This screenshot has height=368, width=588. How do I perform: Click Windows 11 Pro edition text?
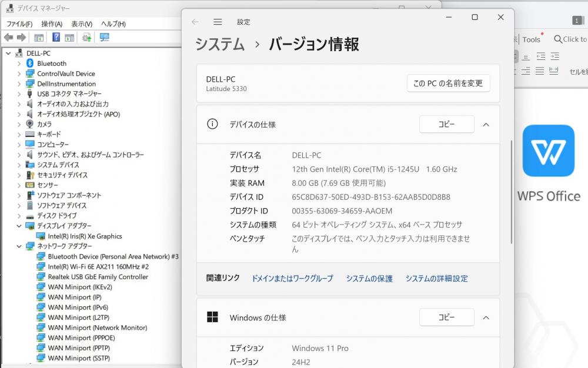point(320,349)
